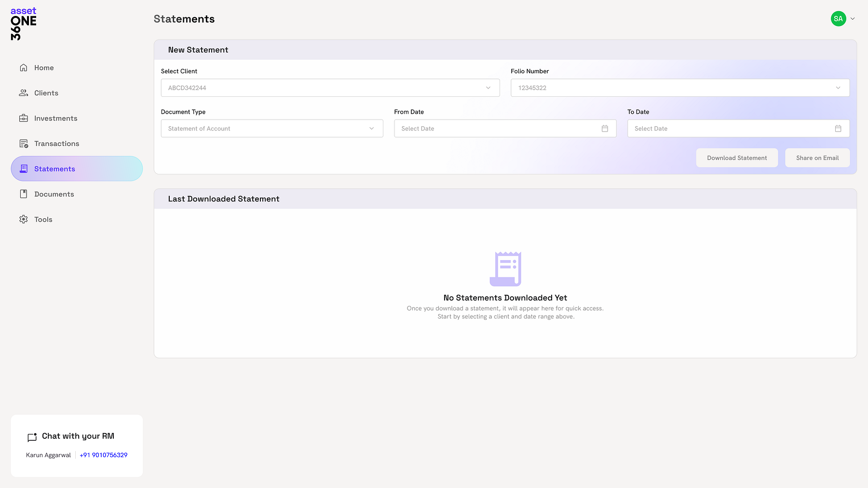Click the assetONE 360 logo

tap(22, 23)
